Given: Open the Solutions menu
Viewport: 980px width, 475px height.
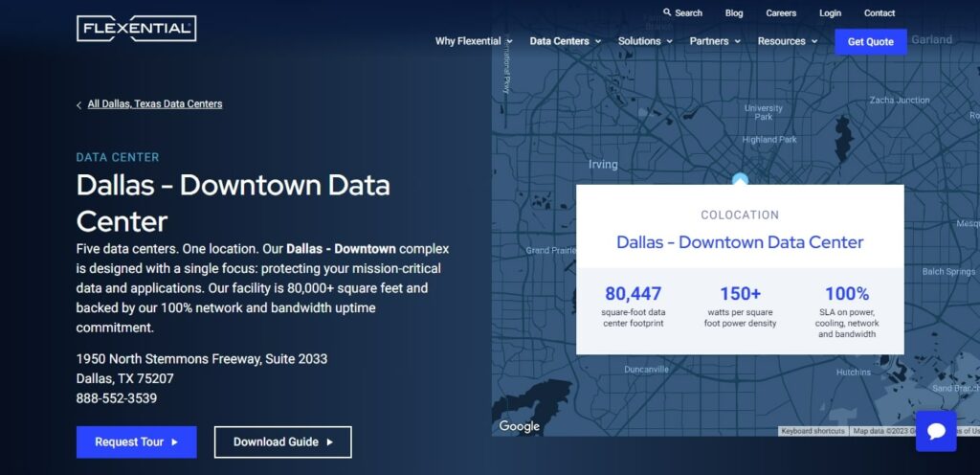Looking at the screenshot, I should 639,41.
